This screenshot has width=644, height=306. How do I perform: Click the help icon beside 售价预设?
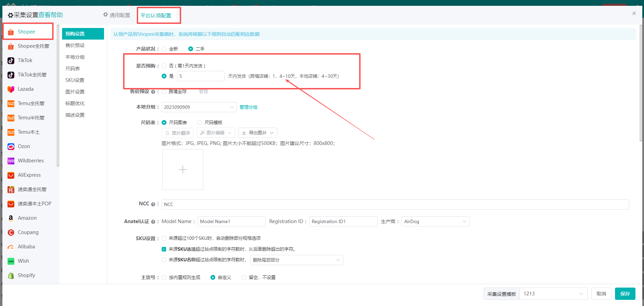tap(153, 92)
